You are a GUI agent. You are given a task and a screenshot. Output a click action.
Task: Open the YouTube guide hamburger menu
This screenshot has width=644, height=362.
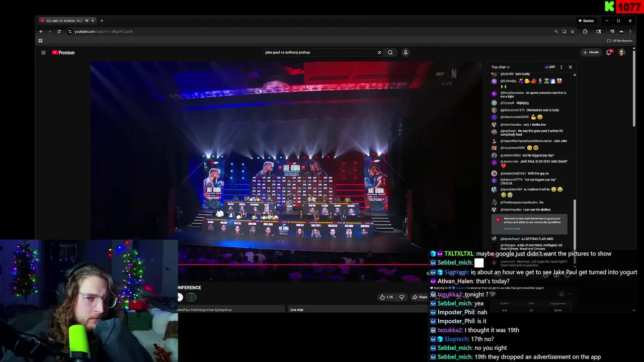[x=43, y=52]
